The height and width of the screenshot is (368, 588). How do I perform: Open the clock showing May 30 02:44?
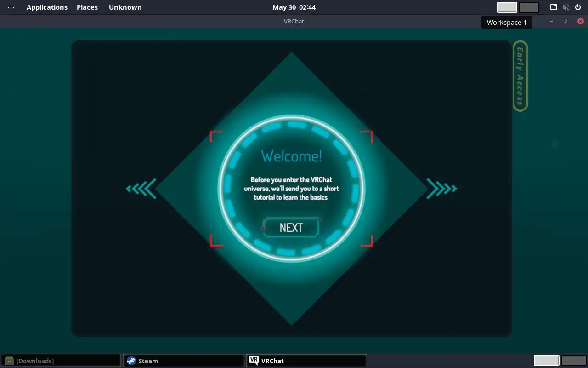tap(294, 7)
